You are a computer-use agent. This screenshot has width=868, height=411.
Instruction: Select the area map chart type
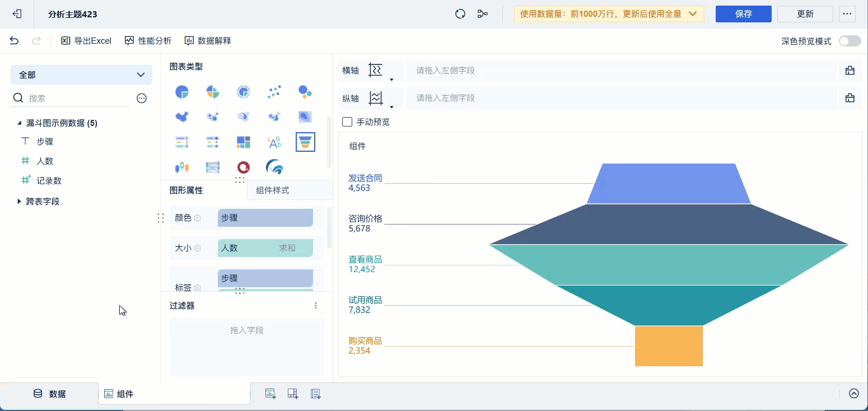[x=182, y=117]
